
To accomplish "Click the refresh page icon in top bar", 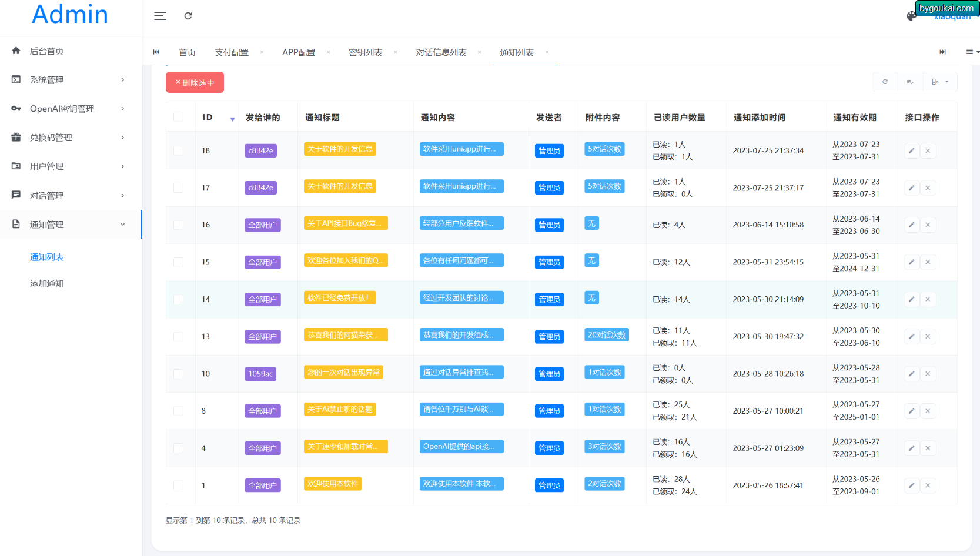I will tap(188, 16).
